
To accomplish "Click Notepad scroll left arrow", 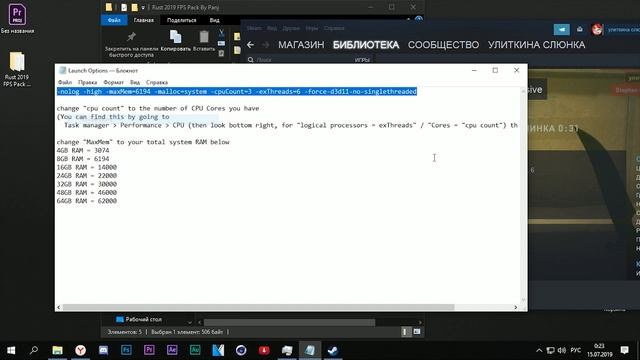I will [59, 307].
